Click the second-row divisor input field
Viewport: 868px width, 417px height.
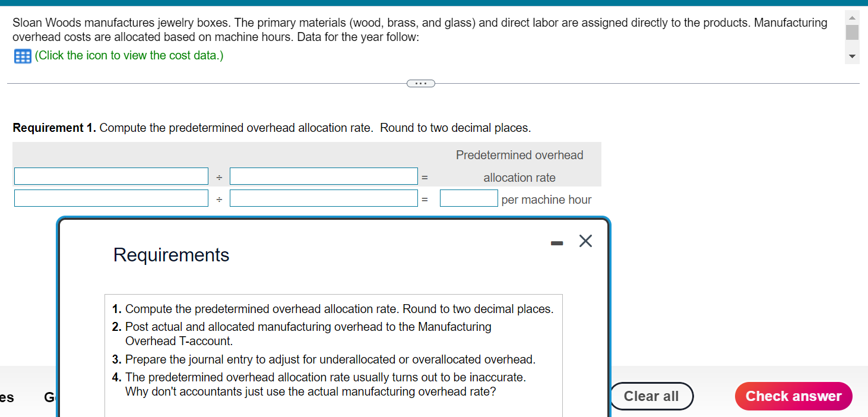(x=324, y=198)
